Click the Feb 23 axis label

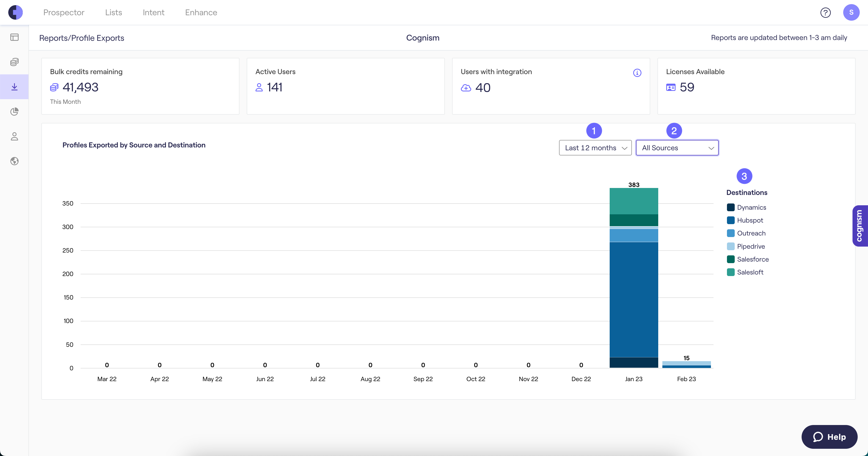(x=686, y=379)
